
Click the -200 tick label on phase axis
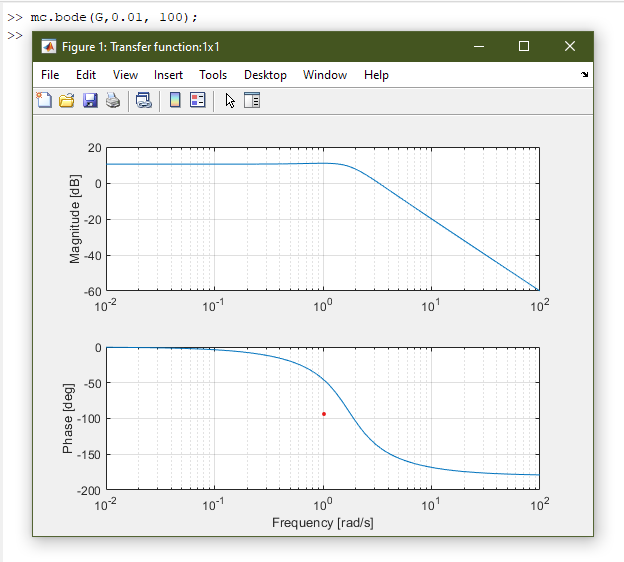coord(89,490)
